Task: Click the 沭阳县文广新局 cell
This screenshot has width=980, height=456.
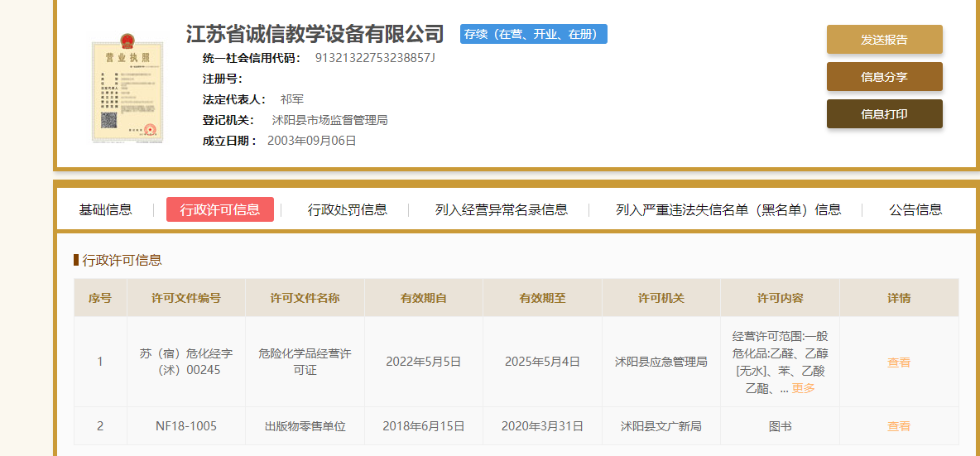Action: [x=661, y=426]
